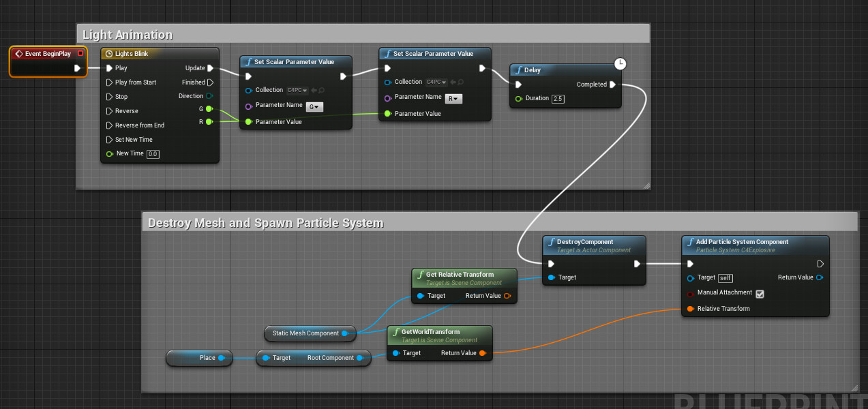
Task: Select the GetWorldTransform node title
Action: [x=430, y=332]
